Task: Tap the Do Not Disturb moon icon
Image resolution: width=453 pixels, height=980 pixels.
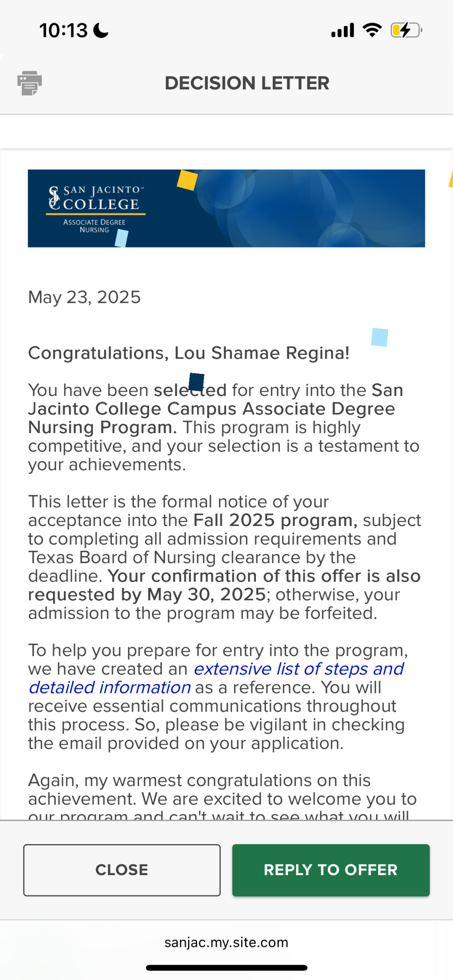Action: (101, 31)
